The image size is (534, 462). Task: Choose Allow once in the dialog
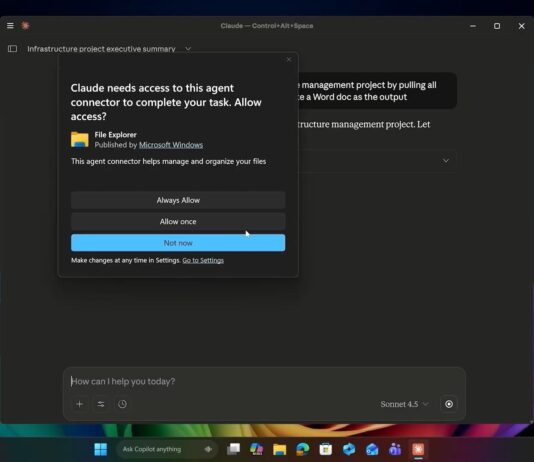[178, 222]
